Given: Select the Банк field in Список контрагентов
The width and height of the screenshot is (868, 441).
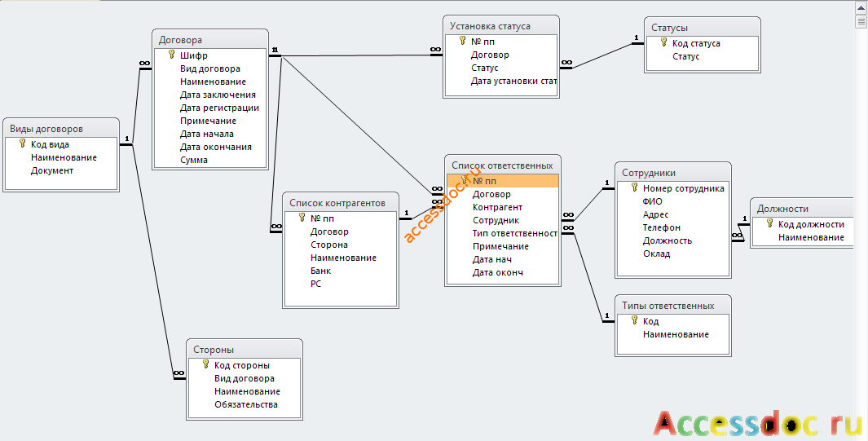Looking at the screenshot, I should click(320, 271).
